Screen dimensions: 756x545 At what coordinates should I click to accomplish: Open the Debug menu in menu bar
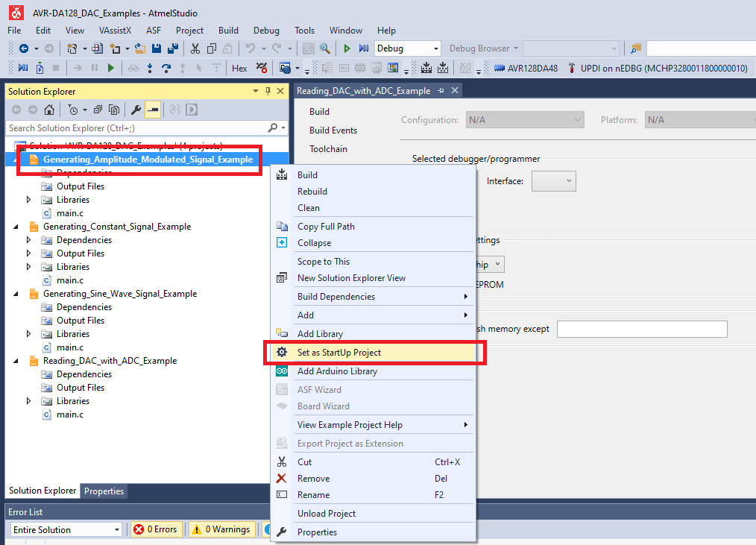pos(266,31)
